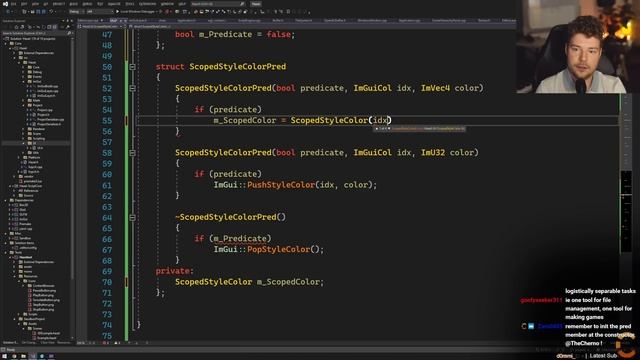The height and width of the screenshot is (360, 640).
Task: Click 'PushStyleColor' call on line 61
Action: coord(281,185)
